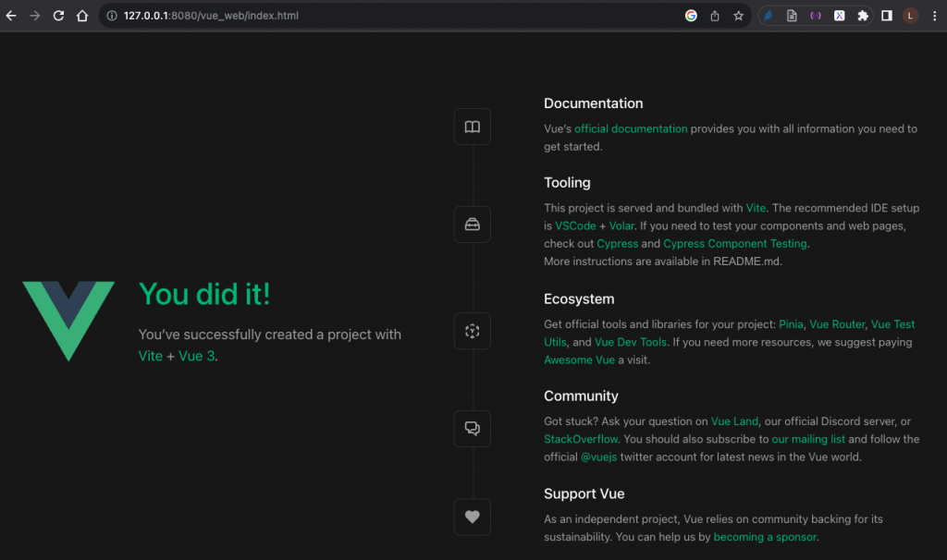Click the Vue logo image
947x560 pixels.
(68, 321)
